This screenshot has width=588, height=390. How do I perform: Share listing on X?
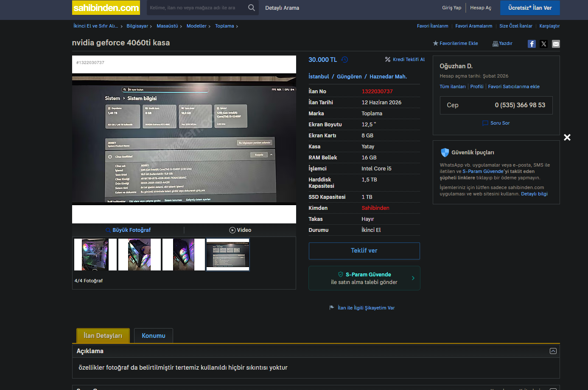pos(544,44)
